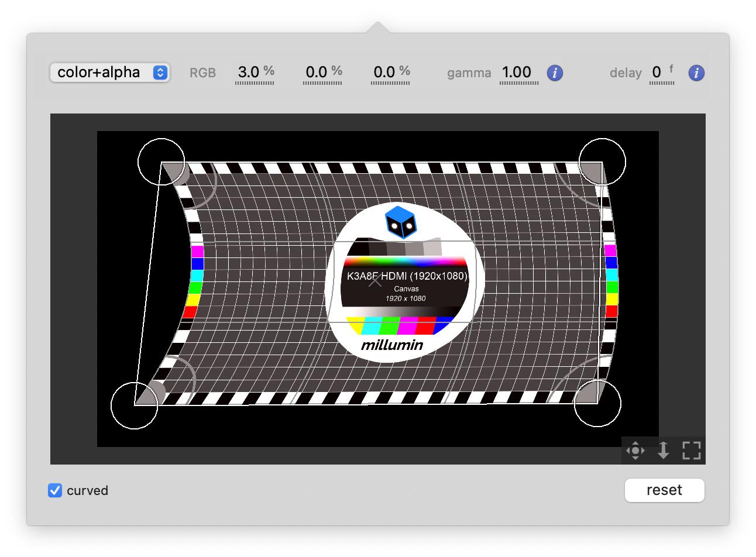Open the color+alpha dropdown
Viewport: 756px width, 557px height.
[110, 73]
